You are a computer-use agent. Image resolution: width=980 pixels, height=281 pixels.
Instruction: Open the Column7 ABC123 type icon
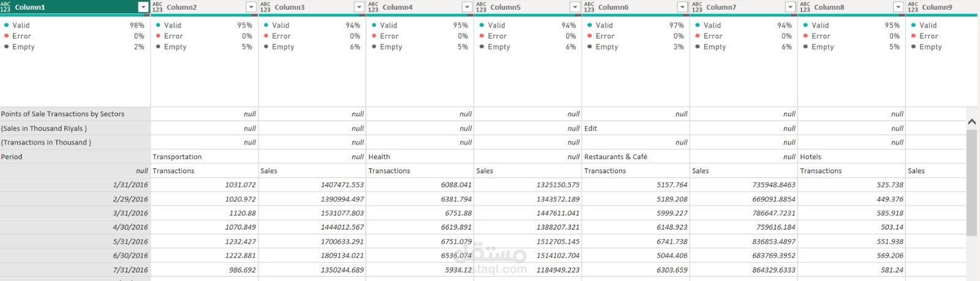tap(697, 7)
